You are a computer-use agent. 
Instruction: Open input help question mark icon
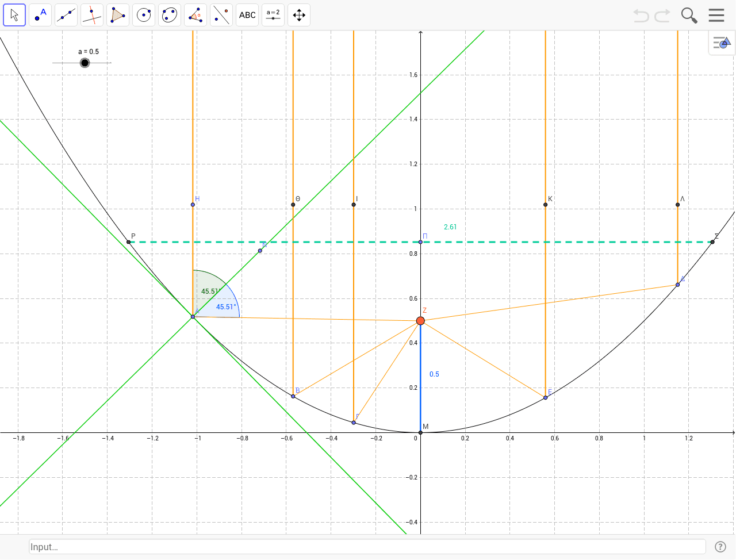[x=720, y=547]
